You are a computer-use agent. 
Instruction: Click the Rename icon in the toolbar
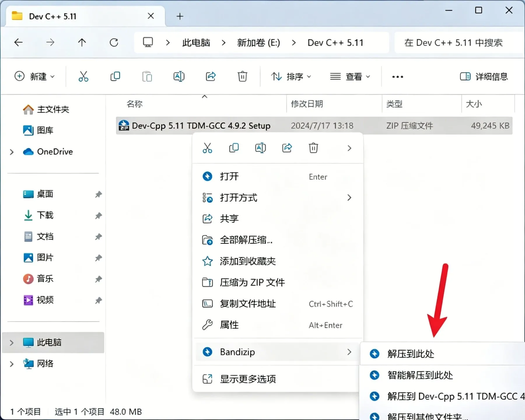pos(179,76)
